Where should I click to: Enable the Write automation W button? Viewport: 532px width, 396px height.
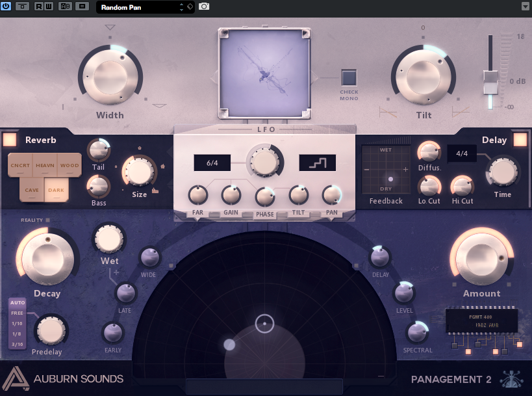[49, 7]
